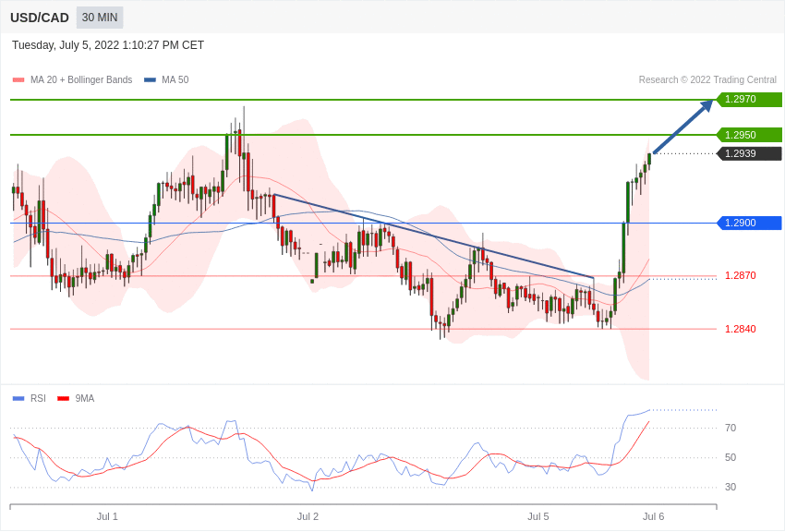Click the MA 20 + Bollinger Bands legend swatch
The image size is (785, 532).
(18, 80)
